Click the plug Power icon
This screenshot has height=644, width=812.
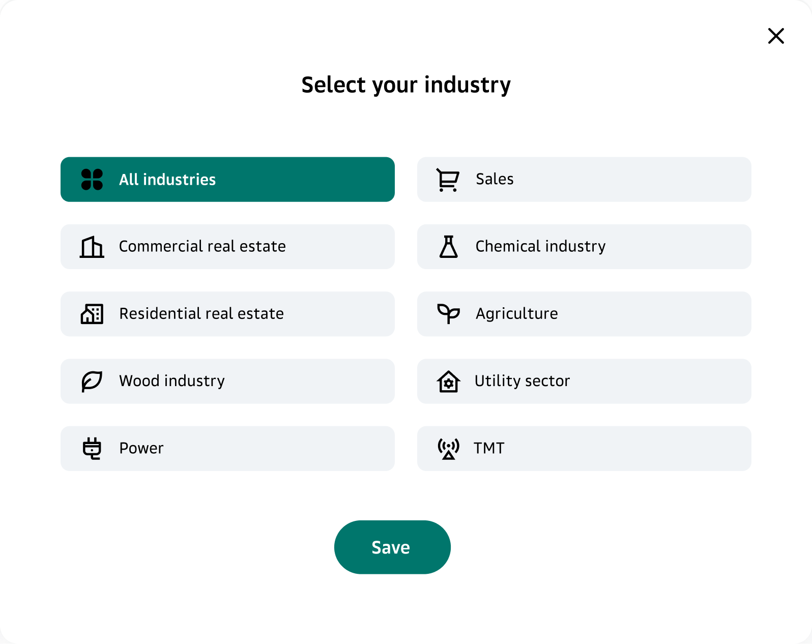(92, 448)
